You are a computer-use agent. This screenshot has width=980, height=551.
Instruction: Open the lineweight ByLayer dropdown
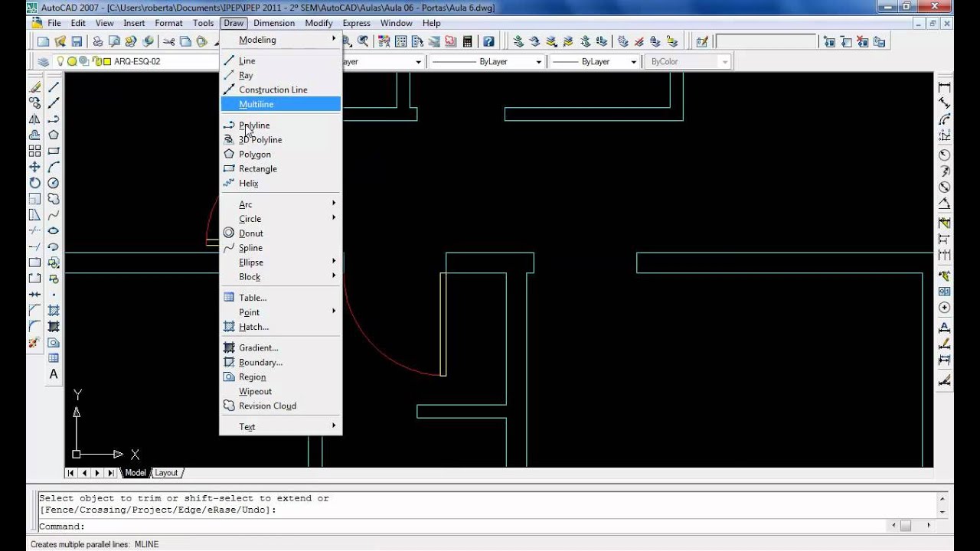pos(633,61)
